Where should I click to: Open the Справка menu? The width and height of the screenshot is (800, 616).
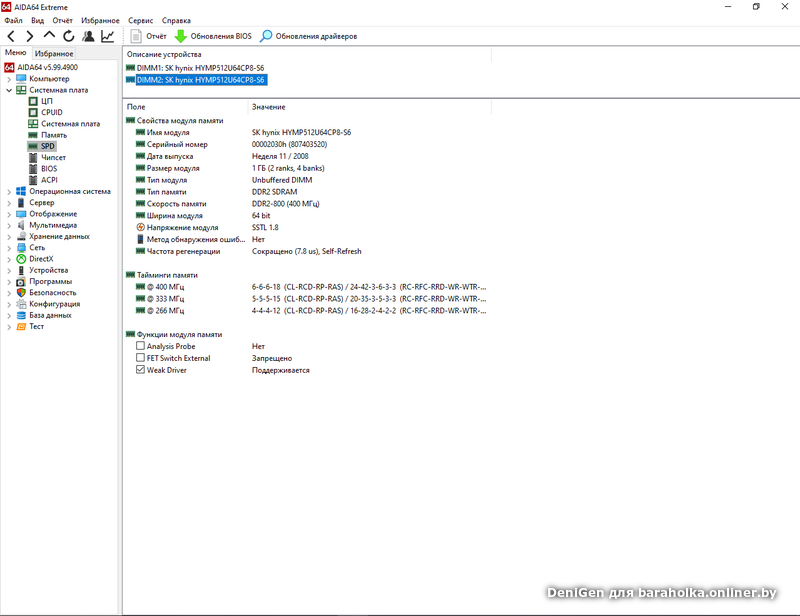pos(176,20)
